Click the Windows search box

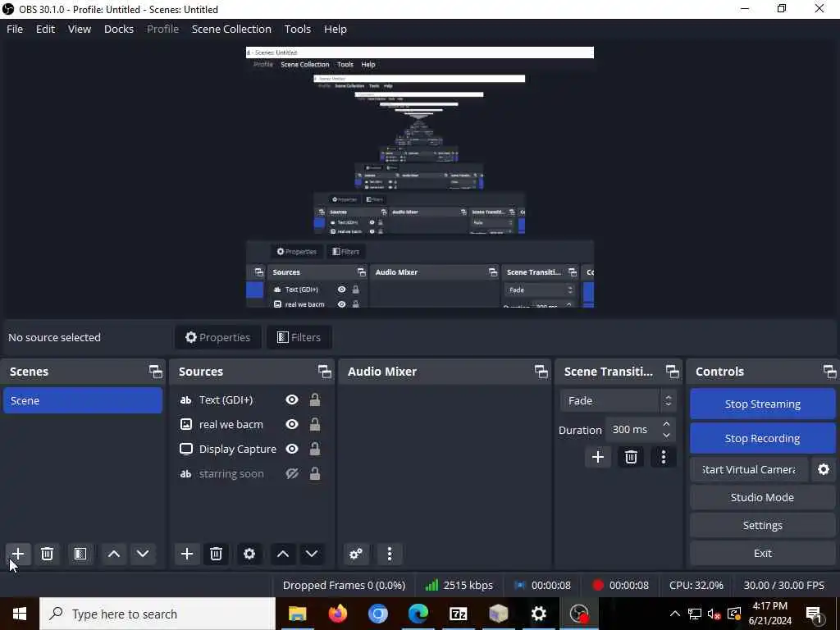157,614
